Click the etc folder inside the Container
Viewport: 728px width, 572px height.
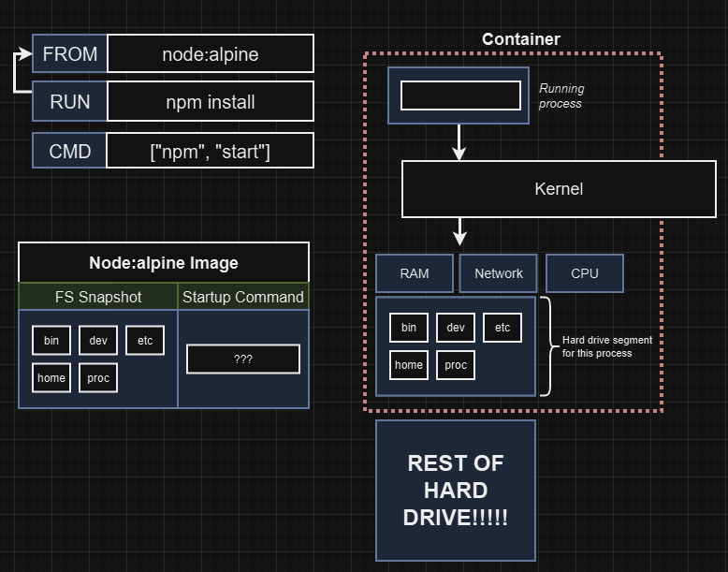coord(502,328)
